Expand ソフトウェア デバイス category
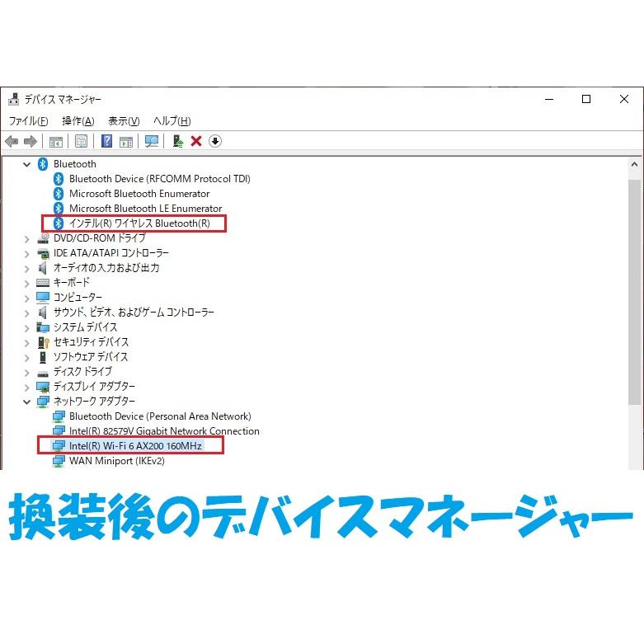644x644 pixels. tap(27, 358)
